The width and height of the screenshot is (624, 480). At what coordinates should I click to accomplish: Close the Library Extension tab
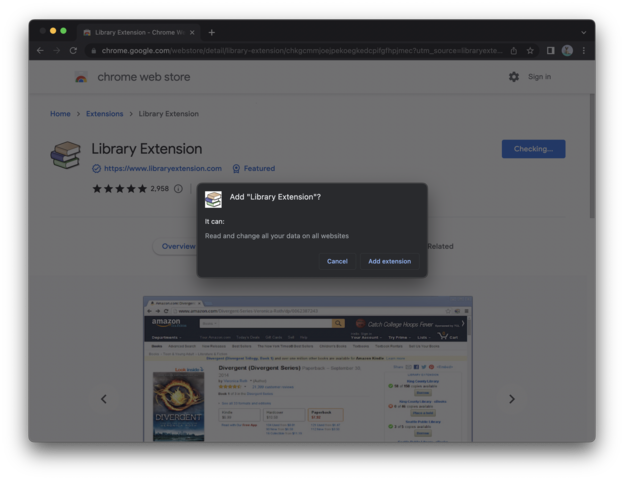click(192, 33)
